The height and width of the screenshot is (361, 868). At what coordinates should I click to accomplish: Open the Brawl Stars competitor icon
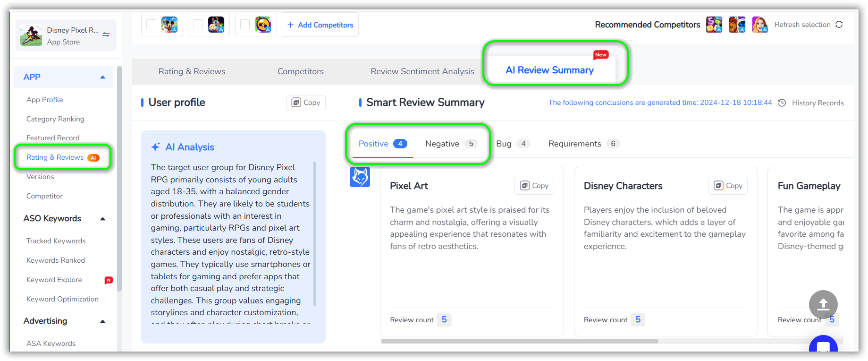(x=263, y=25)
